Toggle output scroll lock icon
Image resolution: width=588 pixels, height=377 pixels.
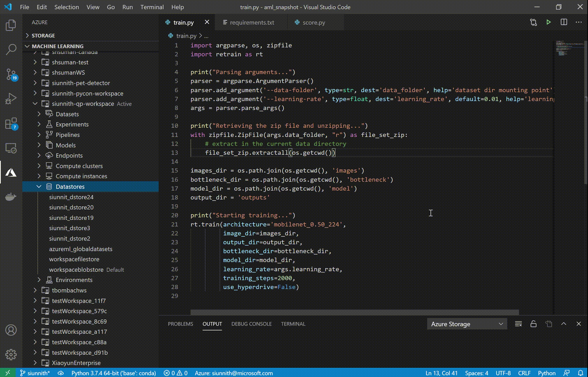click(x=533, y=324)
